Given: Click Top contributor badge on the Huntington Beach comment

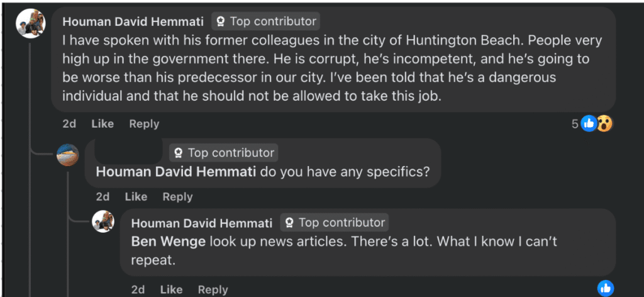Looking at the screenshot, I should [x=265, y=21].
